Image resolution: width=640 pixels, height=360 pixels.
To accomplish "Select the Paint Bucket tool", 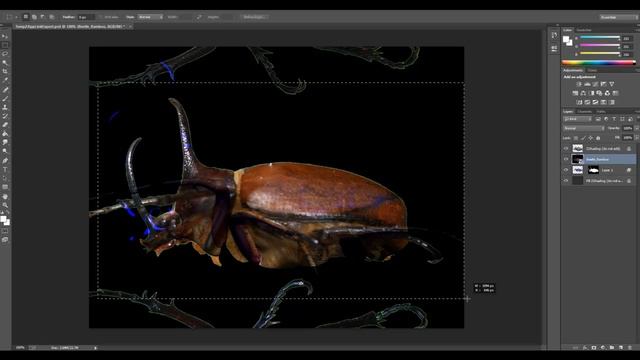I will (5, 134).
